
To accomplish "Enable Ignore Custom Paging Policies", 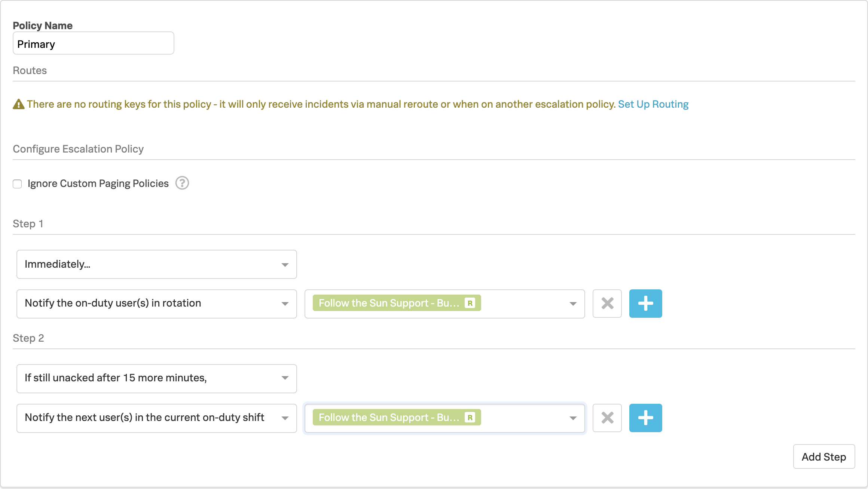I will tap(17, 184).
